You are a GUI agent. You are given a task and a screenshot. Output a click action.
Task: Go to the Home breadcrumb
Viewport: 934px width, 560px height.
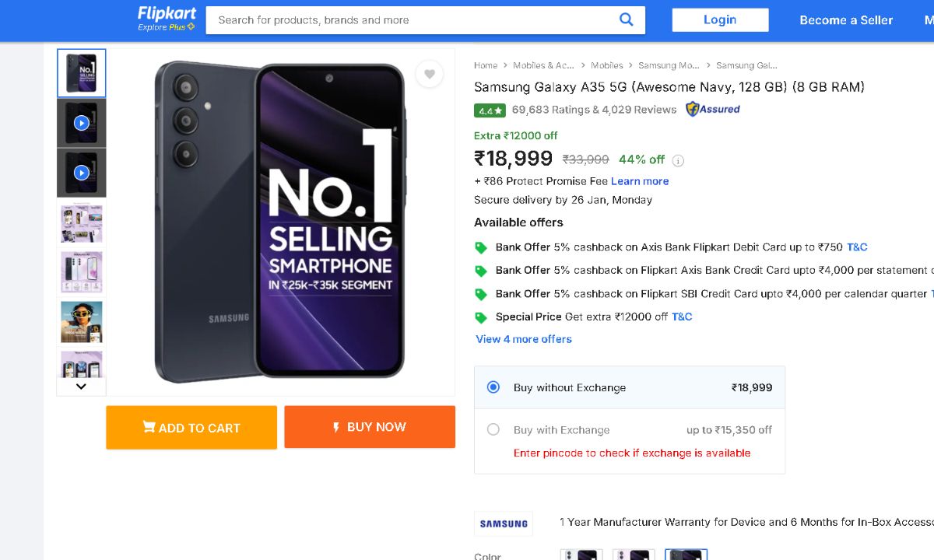[x=486, y=65]
